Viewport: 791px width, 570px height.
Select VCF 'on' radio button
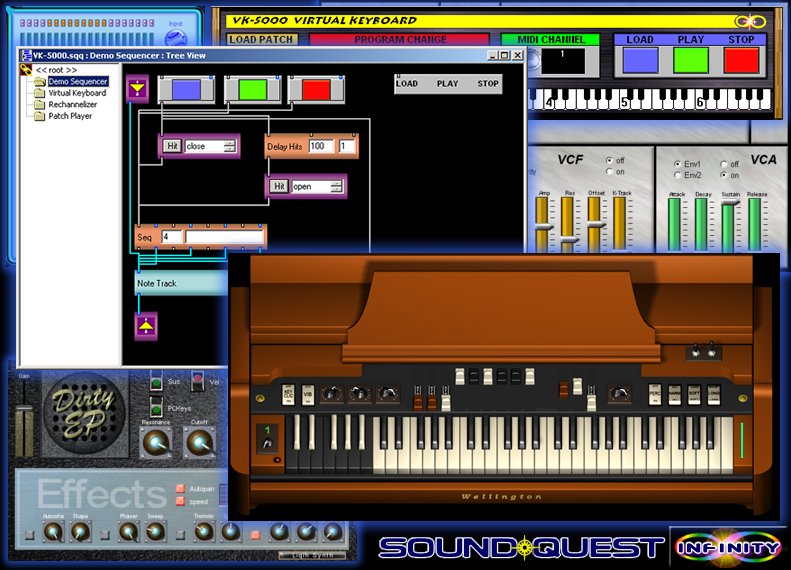[609, 172]
